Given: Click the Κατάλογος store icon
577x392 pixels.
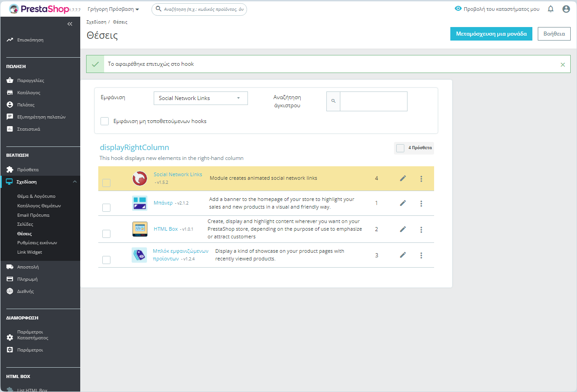Looking at the screenshot, I should [10, 92].
